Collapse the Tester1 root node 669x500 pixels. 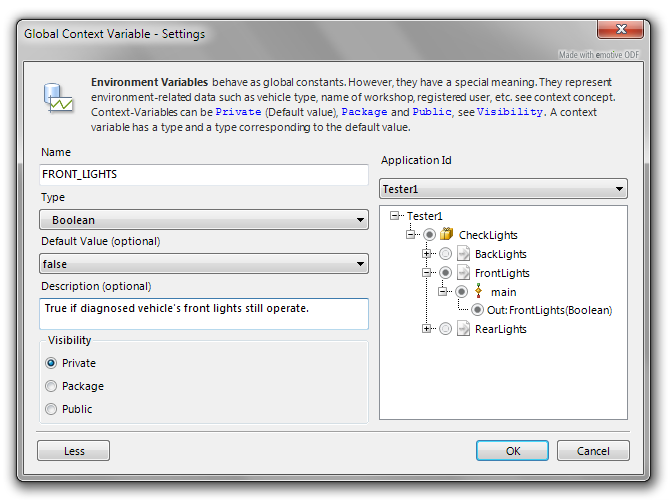point(396,216)
